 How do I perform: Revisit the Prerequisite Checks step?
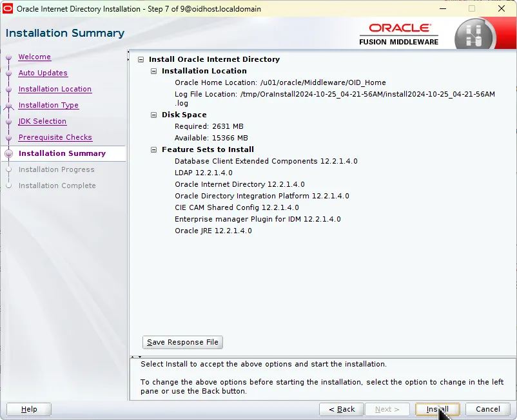(x=55, y=137)
